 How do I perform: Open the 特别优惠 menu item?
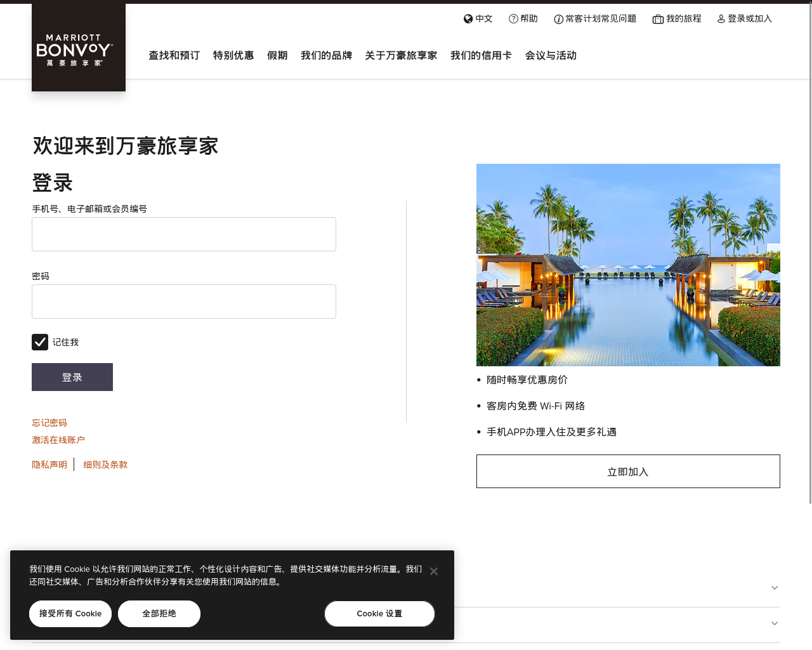click(233, 56)
